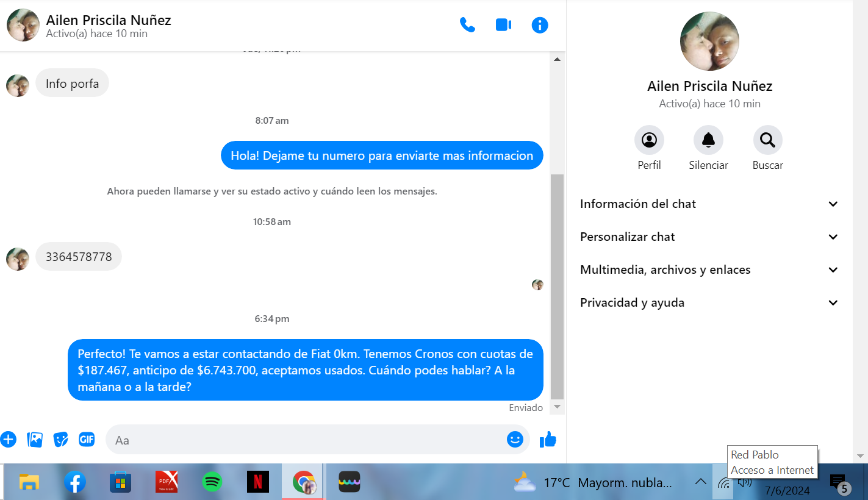Click the Aa message input field
The image size is (868, 500).
(x=305, y=440)
